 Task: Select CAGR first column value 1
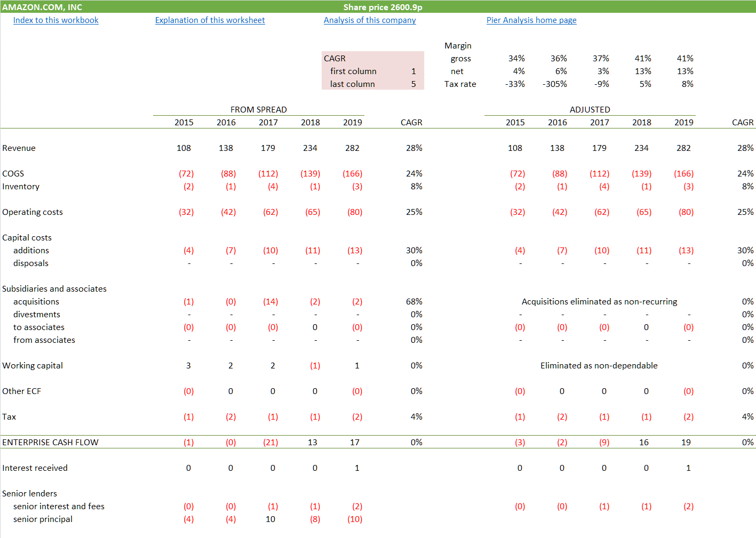point(413,71)
